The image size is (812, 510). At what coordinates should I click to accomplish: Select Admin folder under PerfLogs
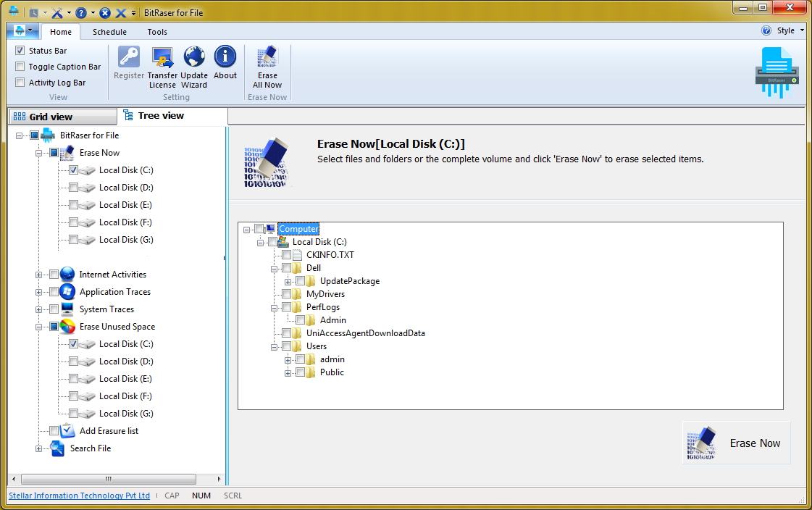332,320
